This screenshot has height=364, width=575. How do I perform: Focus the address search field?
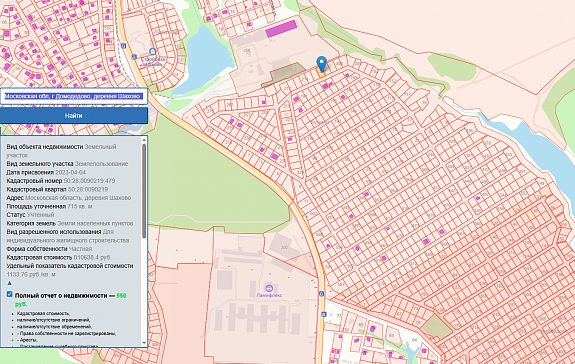73,96
